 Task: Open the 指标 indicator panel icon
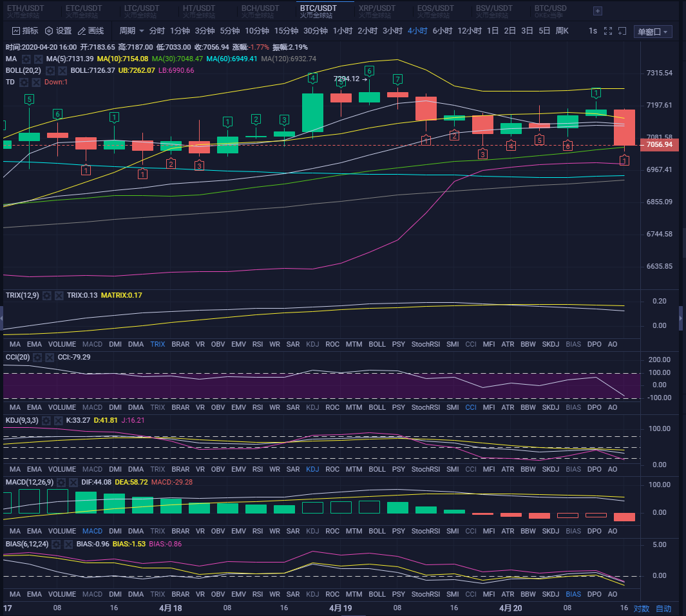point(15,30)
